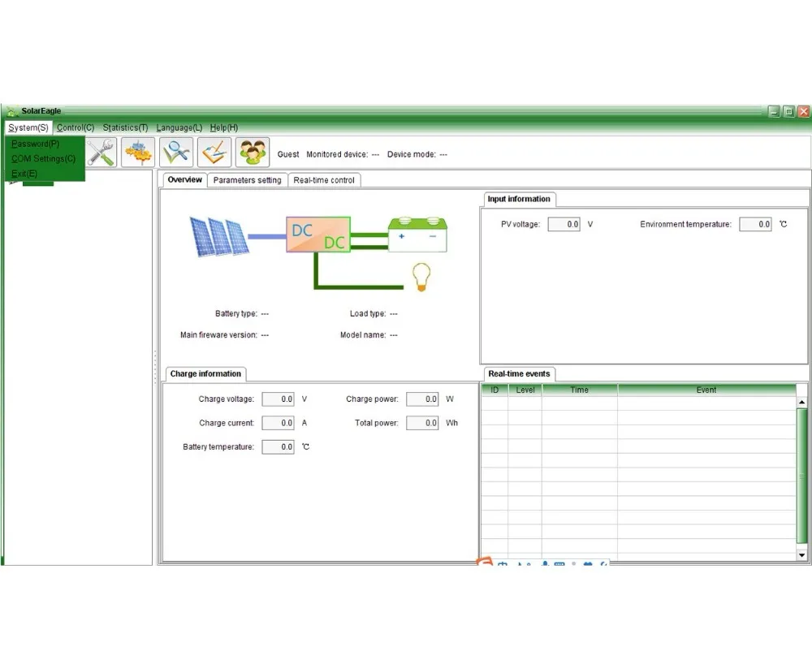This screenshot has width=812, height=668.
Task: Click the Total power value field
Action: 422,423
